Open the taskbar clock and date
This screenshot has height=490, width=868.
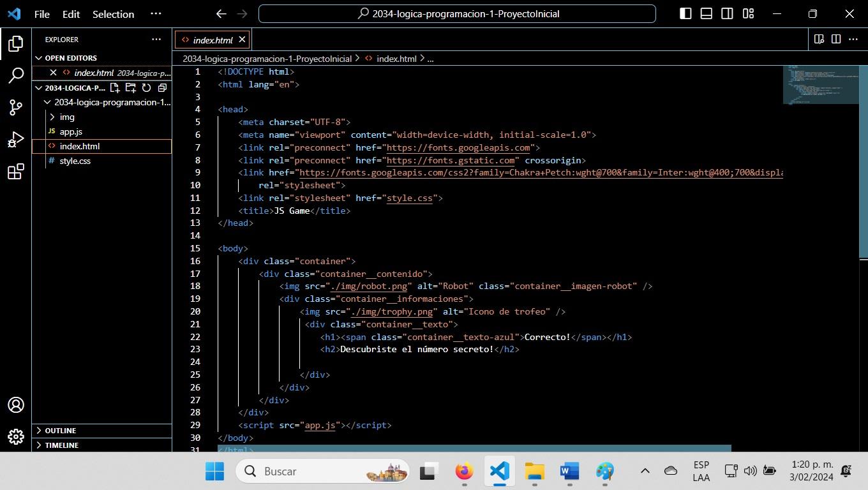(811, 471)
